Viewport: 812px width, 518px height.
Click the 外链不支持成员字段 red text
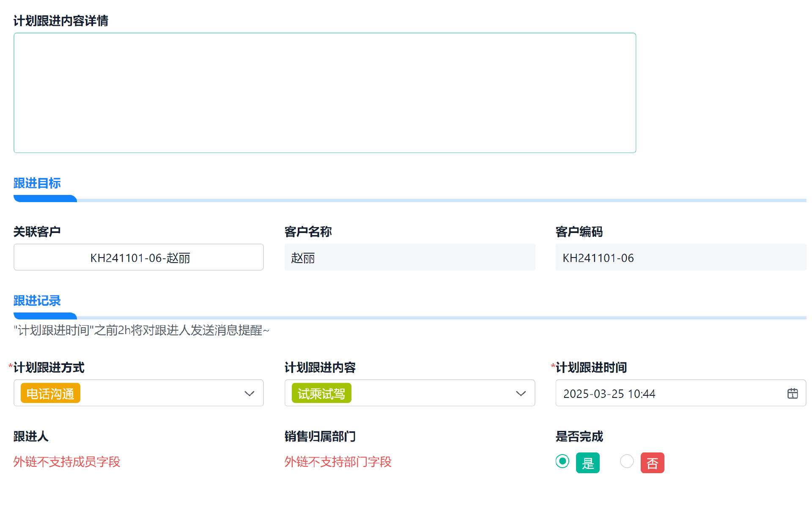67,462
